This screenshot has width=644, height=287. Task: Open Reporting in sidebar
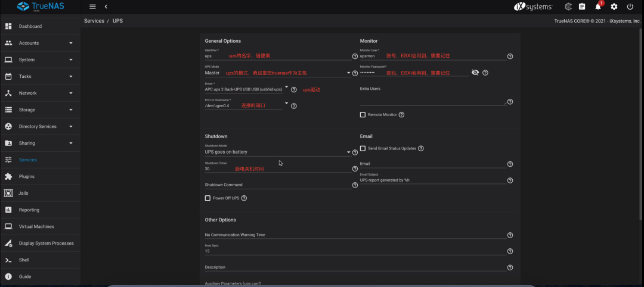coord(41,210)
